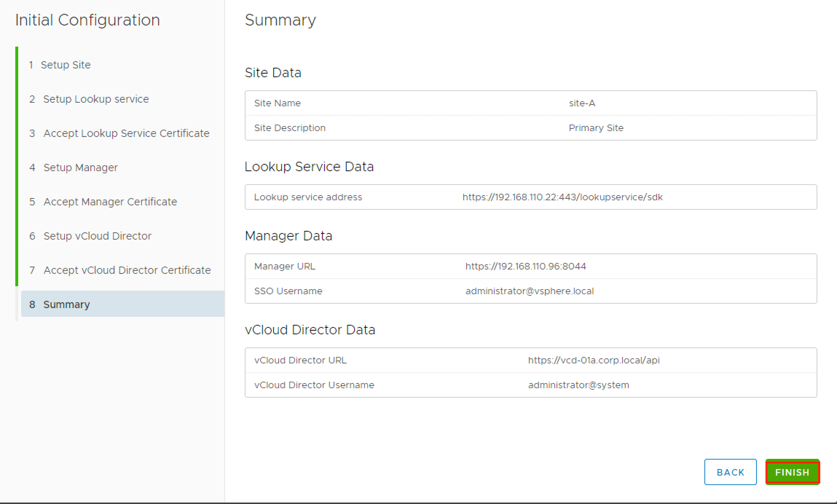The image size is (837, 504).
Task: Click the highlighted step 8 Summary
Action: click(x=66, y=304)
